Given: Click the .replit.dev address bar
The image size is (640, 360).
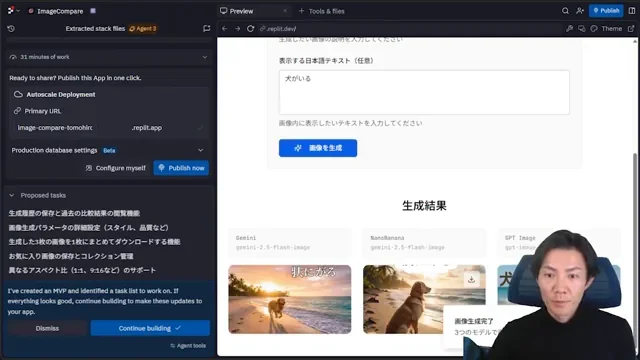Looking at the screenshot, I should click(408, 29).
